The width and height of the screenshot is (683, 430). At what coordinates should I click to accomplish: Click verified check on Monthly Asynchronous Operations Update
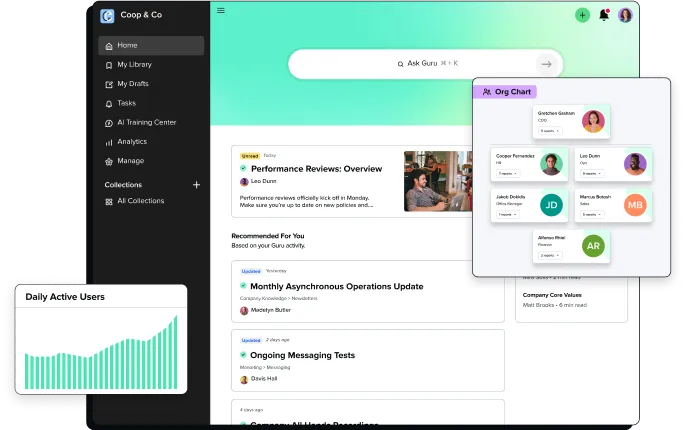(x=243, y=286)
